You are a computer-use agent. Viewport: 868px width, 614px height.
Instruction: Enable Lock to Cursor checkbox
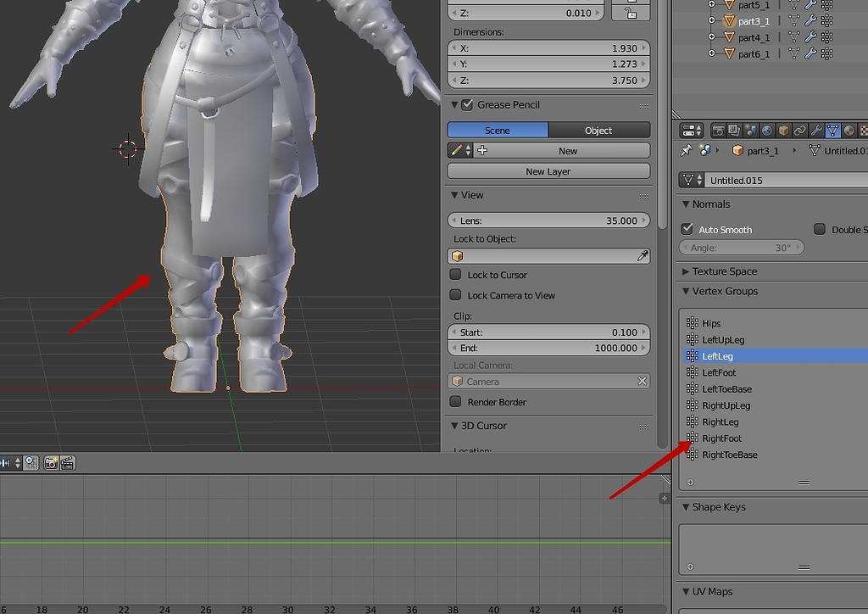pyautogui.click(x=455, y=274)
